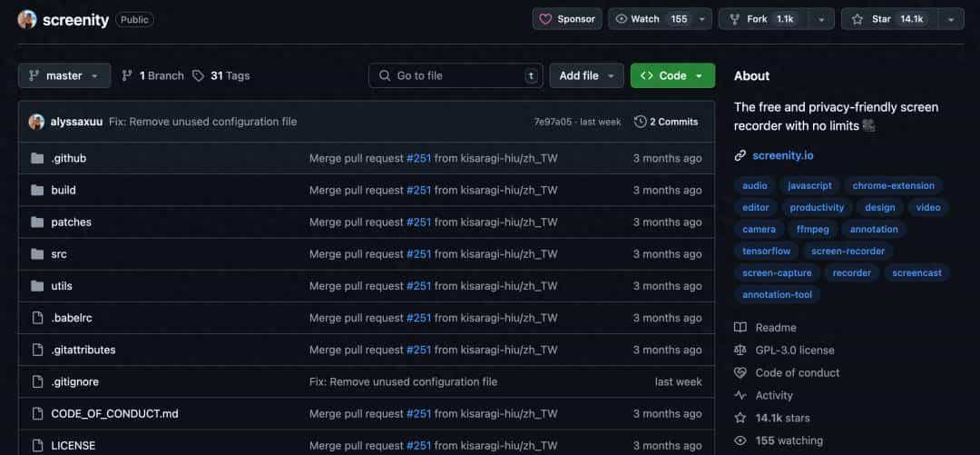Viewport: 980px width, 455px height.
Task: Click pull request #251 link in build row
Action: pyautogui.click(x=418, y=190)
